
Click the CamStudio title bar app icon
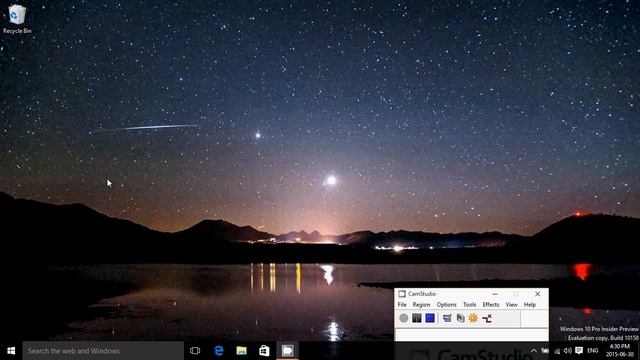(402, 294)
